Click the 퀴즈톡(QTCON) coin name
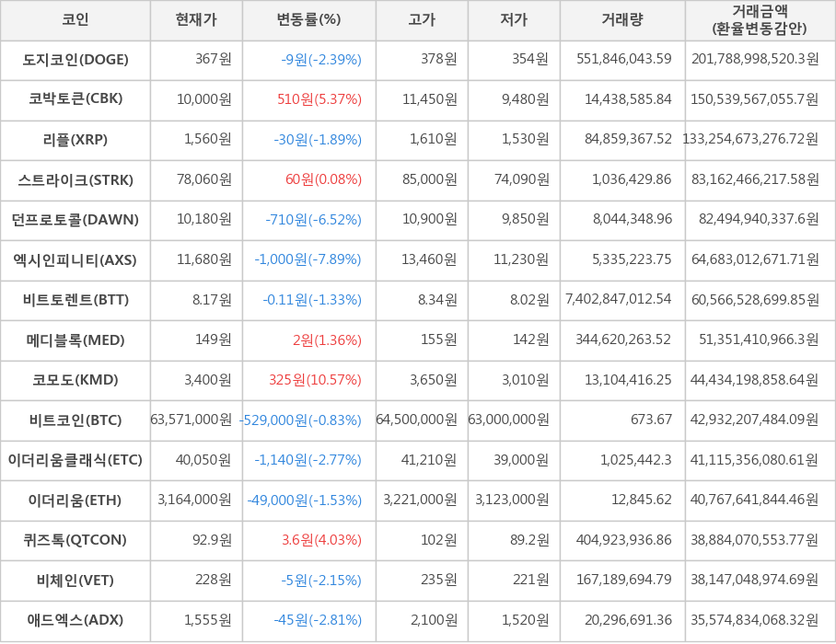This screenshot has height=644, width=836. 75,540
